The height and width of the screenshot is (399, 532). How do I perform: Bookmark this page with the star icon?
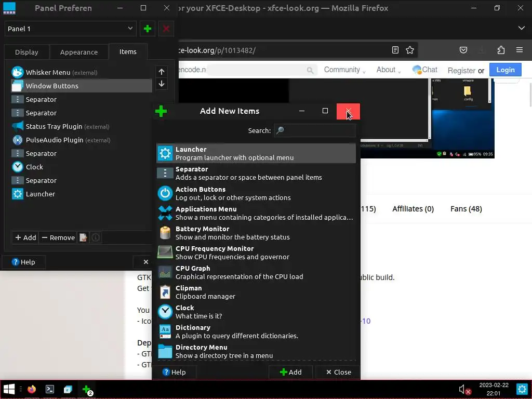pyautogui.click(x=410, y=50)
